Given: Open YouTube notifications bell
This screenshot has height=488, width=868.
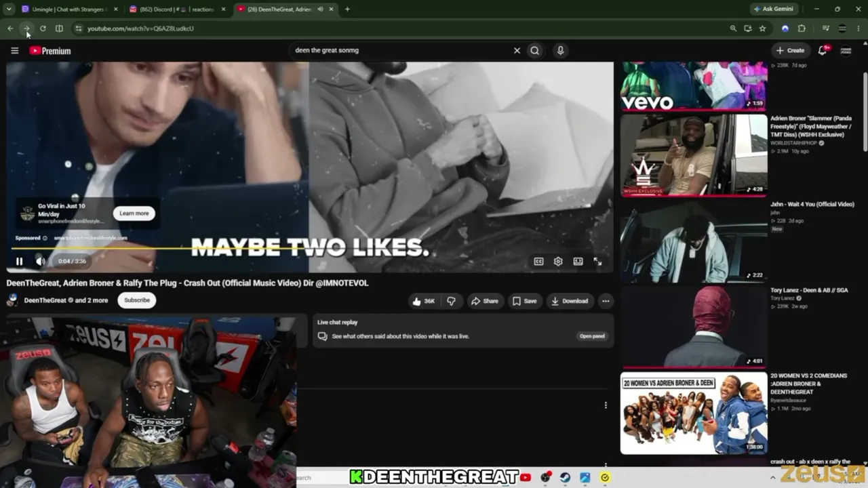Looking at the screenshot, I should [x=823, y=50].
